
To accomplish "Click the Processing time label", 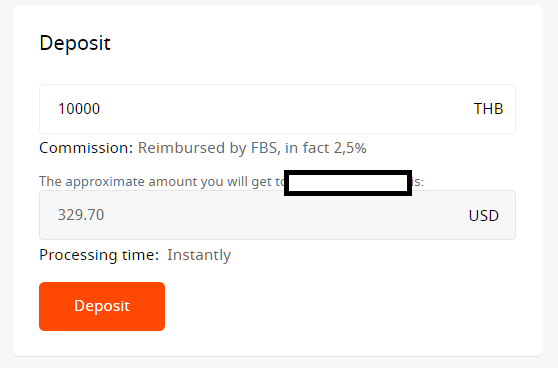I will [x=99, y=255].
